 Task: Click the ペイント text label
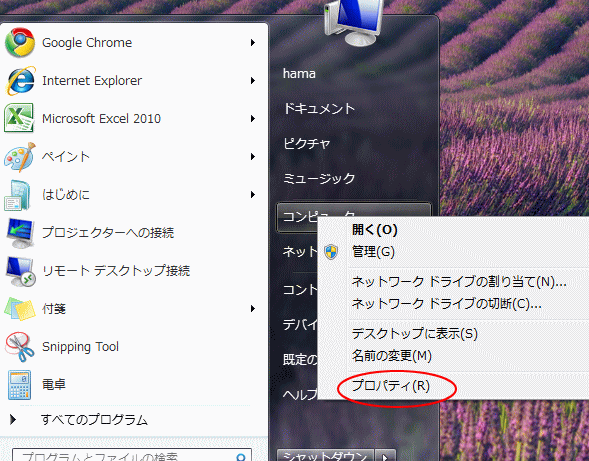(66, 157)
